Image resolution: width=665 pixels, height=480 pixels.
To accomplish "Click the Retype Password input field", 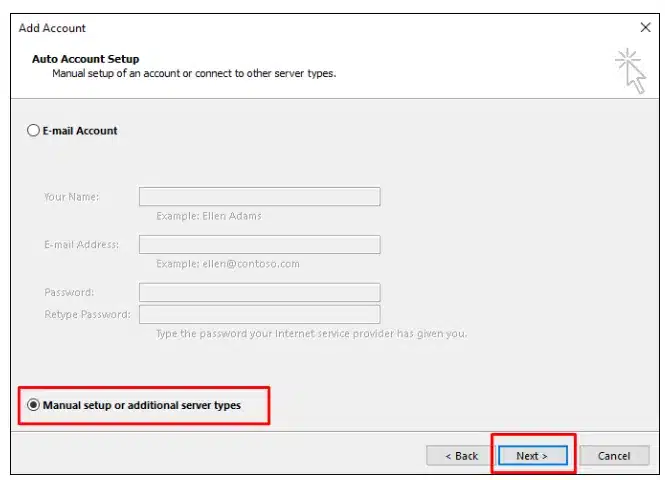I will 260,315.
